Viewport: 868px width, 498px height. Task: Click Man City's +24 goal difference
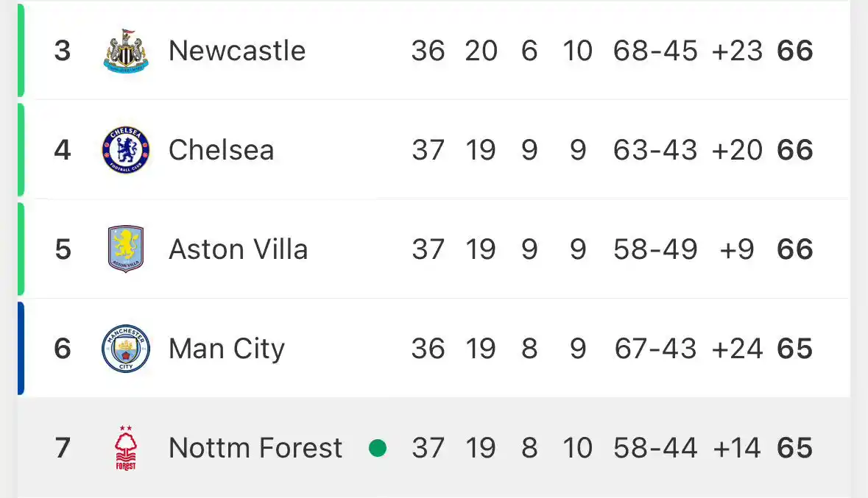(737, 348)
